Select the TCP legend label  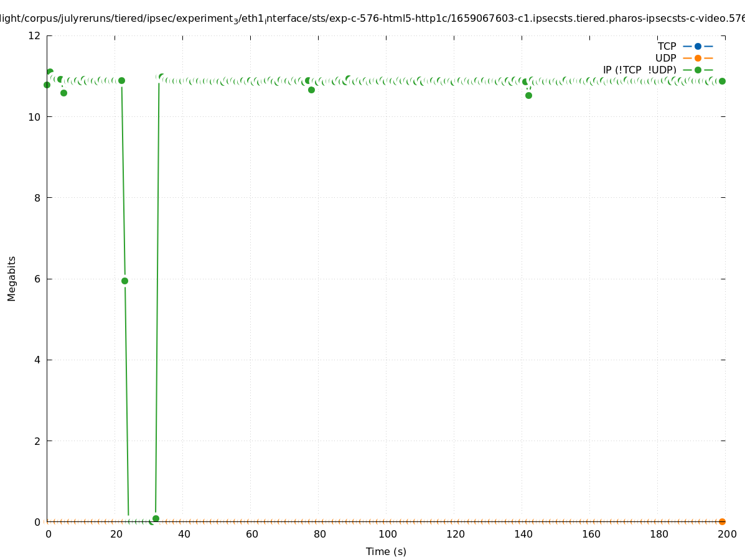point(667,46)
